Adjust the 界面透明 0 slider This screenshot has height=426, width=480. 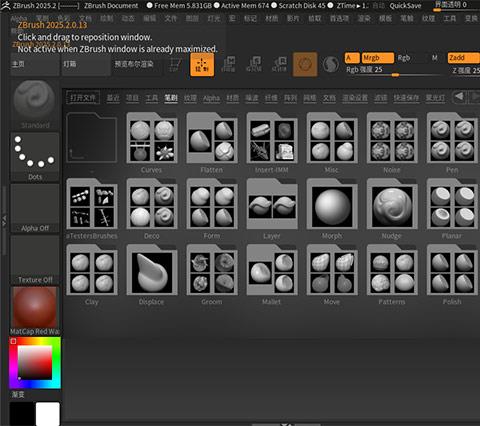[454, 6]
